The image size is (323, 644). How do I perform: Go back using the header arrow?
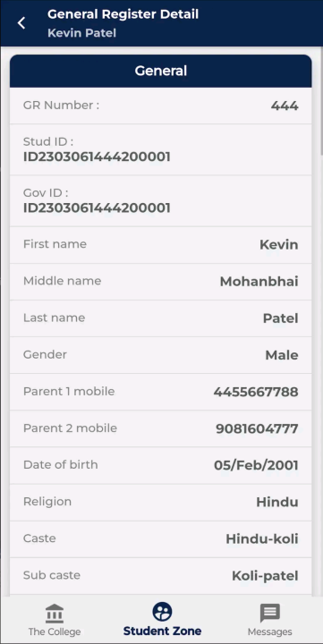tap(21, 23)
